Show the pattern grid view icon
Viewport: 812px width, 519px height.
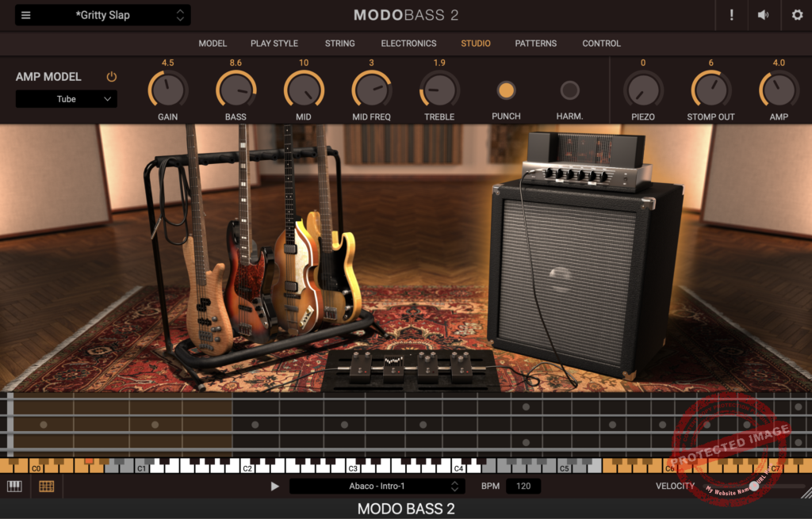pyautogui.click(x=47, y=486)
